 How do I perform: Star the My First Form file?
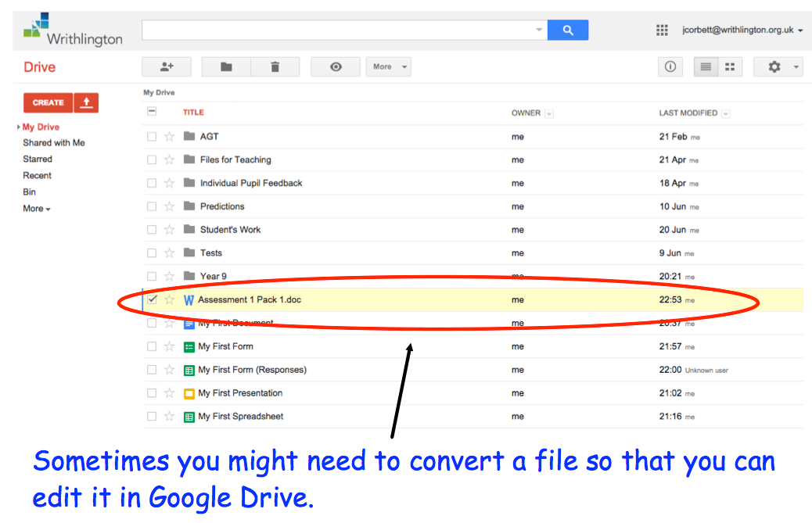pyautogui.click(x=169, y=346)
